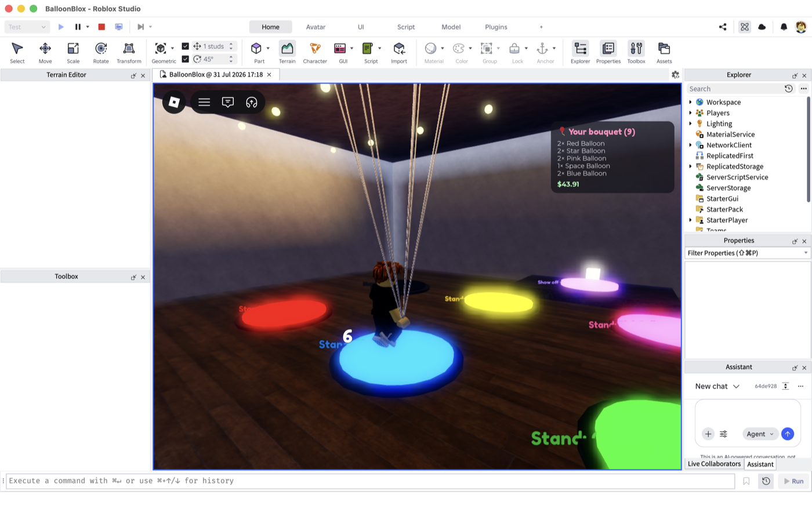Toggle the Explorer panel button
Image resolution: width=812 pixels, height=509 pixels.
pyautogui.click(x=580, y=52)
